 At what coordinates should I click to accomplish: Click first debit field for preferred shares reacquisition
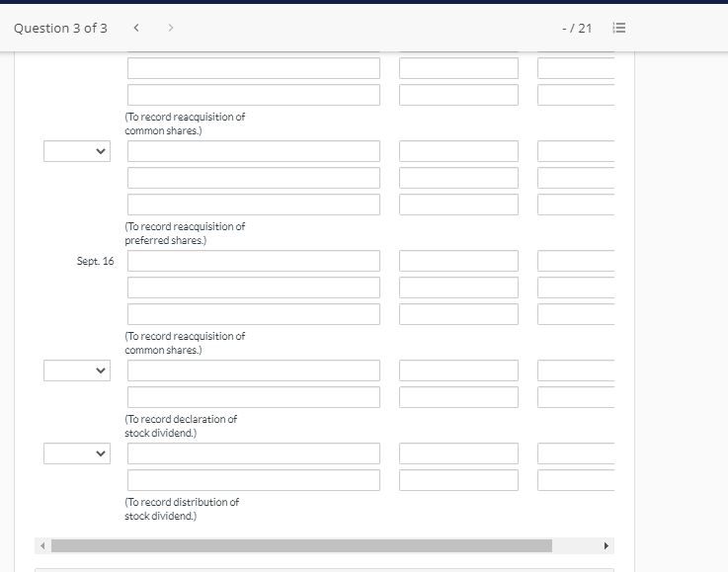coord(458,151)
